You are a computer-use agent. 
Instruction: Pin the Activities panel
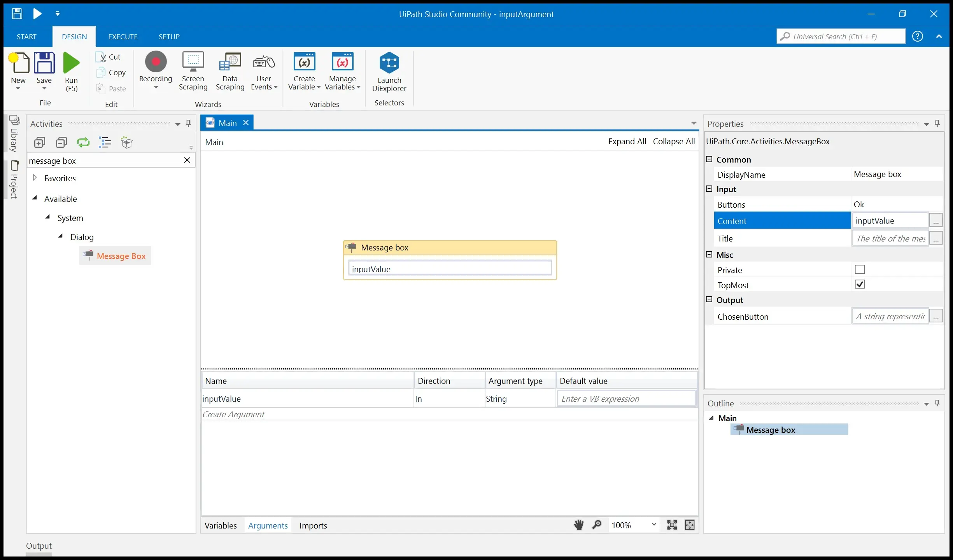coord(189,123)
